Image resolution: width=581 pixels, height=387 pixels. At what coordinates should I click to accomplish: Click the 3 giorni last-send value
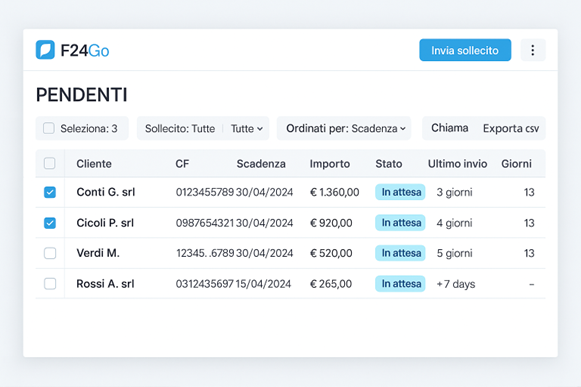454,192
